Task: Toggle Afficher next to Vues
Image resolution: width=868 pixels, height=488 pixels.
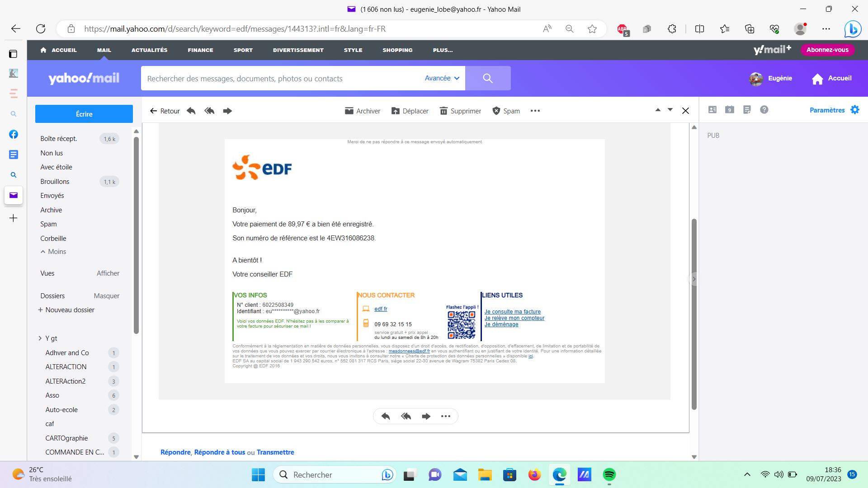Action: (108, 273)
